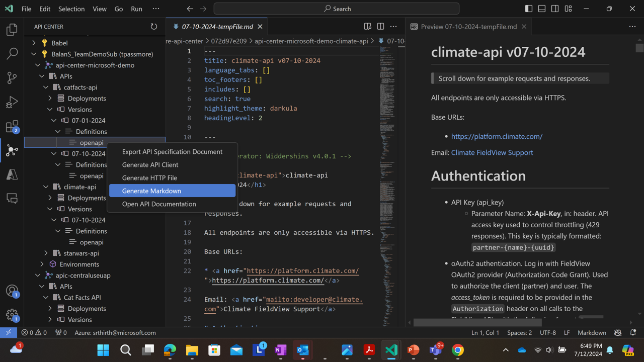
Task: Open Google Chrome from the taskbar
Action: 457,350
